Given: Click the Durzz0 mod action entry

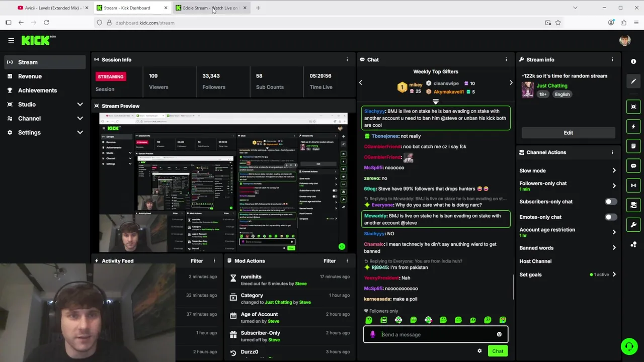Looking at the screenshot, I should (289, 352).
